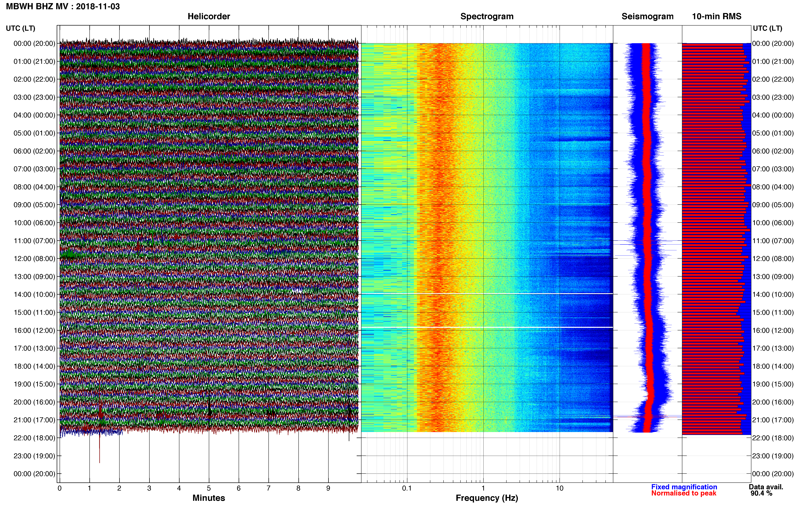Click the '10' tick on the Frequency axis
The image size is (812, 508).
coord(559,488)
